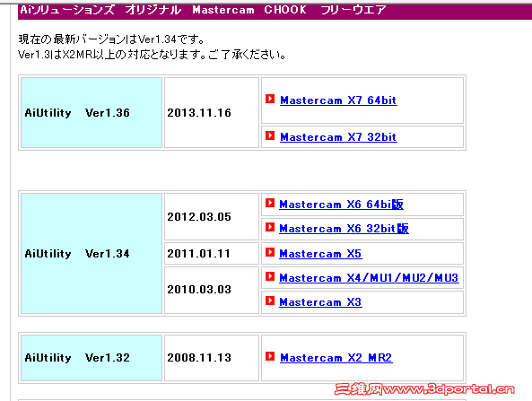Select the AiUtility Ver1.32 cell
532x401 pixels.
(x=92, y=358)
